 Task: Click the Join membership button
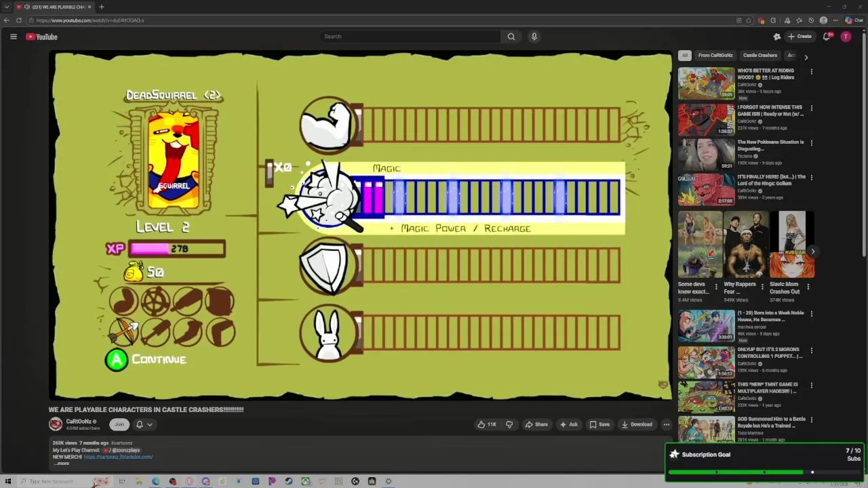pyautogui.click(x=119, y=424)
